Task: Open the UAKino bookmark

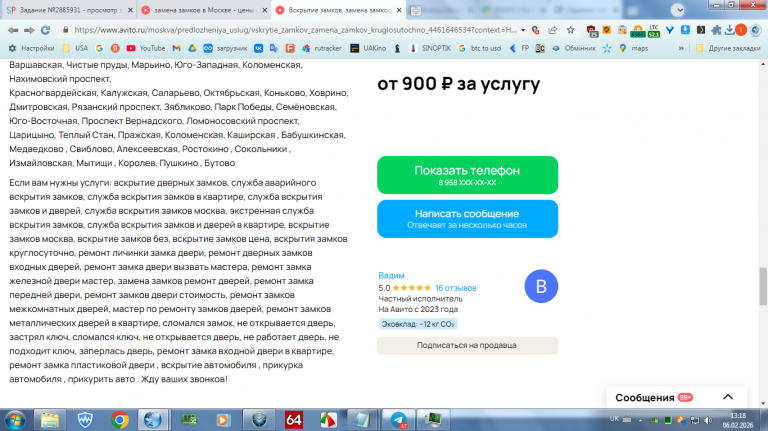Action: [x=368, y=48]
